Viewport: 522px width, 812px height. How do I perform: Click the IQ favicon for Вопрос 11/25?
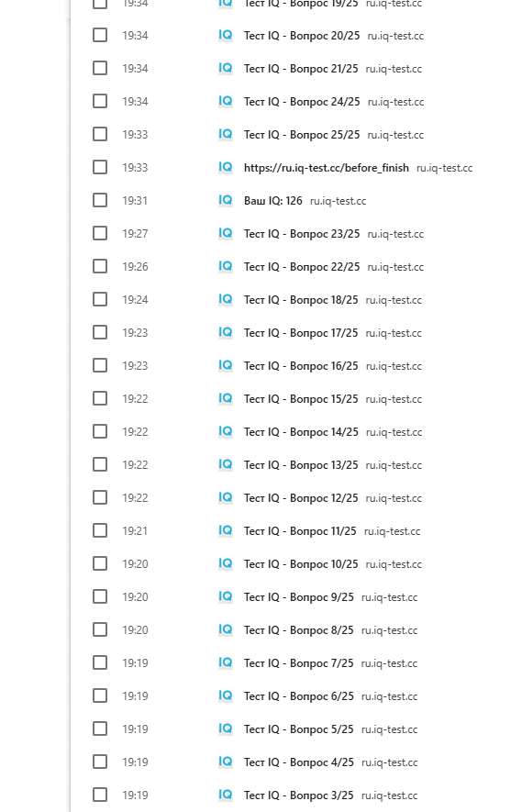click(x=226, y=531)
